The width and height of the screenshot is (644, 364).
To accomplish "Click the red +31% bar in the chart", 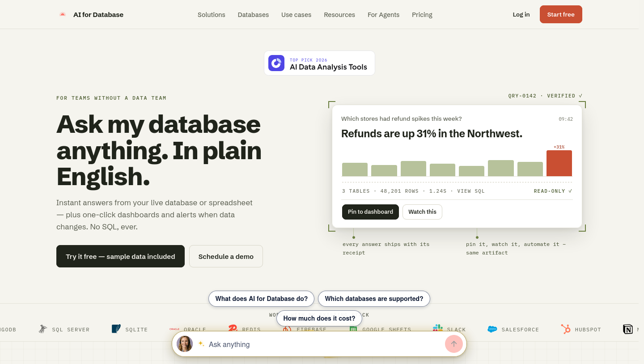I will tap(559, 163).
